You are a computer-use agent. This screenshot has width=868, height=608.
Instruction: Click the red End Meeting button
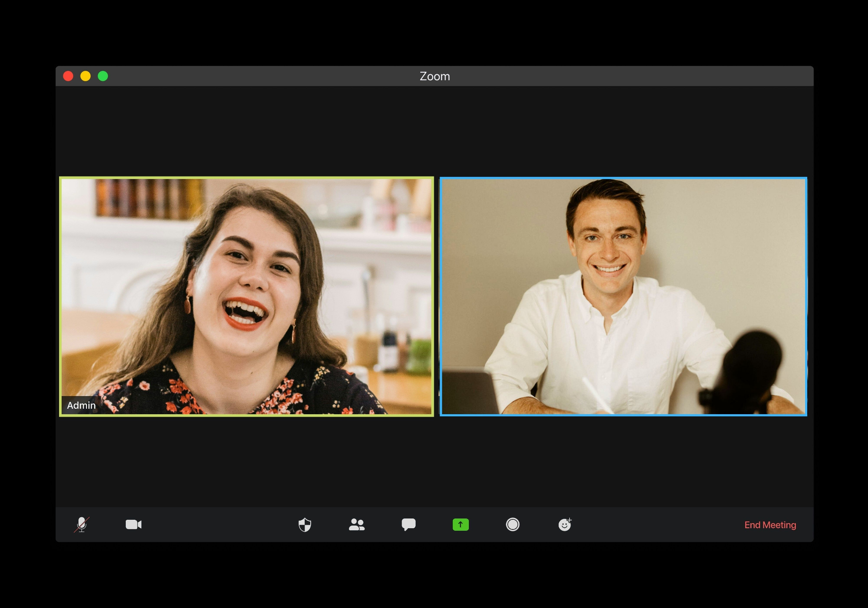point(770,525)
